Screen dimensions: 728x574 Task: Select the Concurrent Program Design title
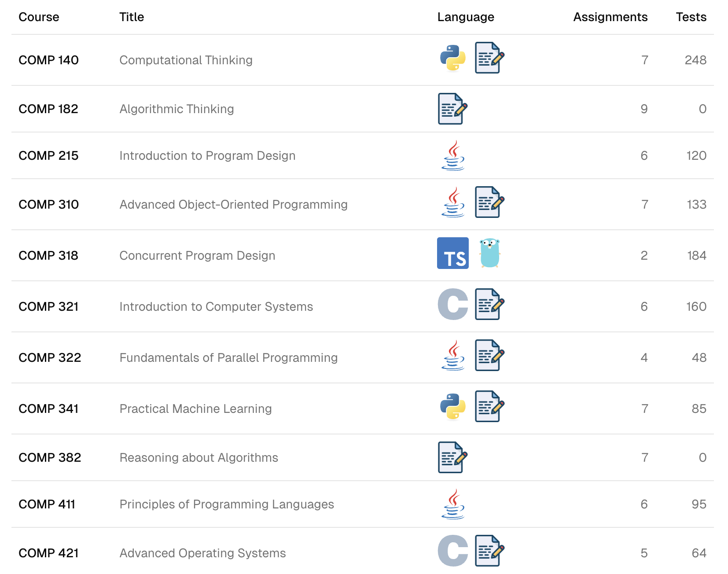pos(197,256)
